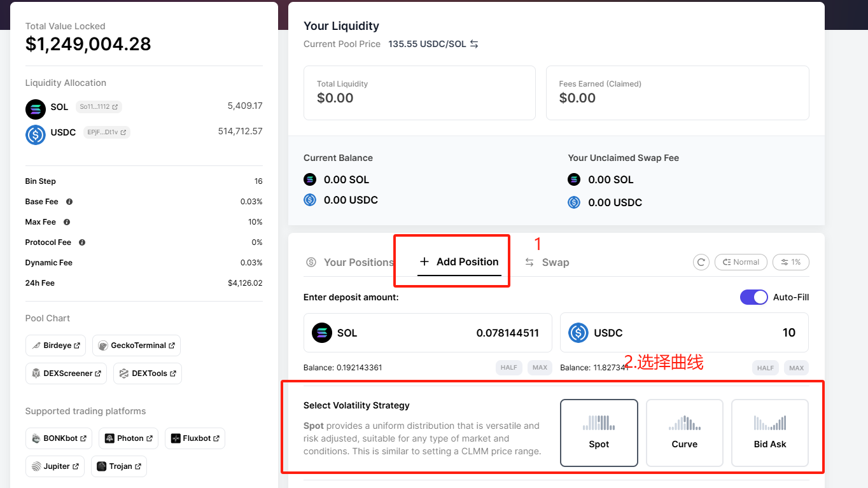The width and height of the screenshot is (868, 488).
Task: Show Max Fee info tooltip icon
Action: click(67, 222)
